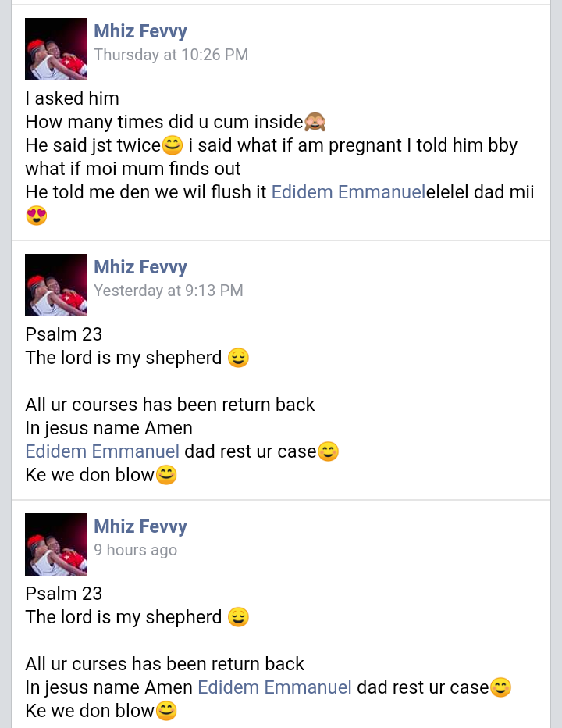Viewport: 562px width, 728px height.
Task: Open the Yesterday at 9:13 PM timestamp
Action: 169,291
